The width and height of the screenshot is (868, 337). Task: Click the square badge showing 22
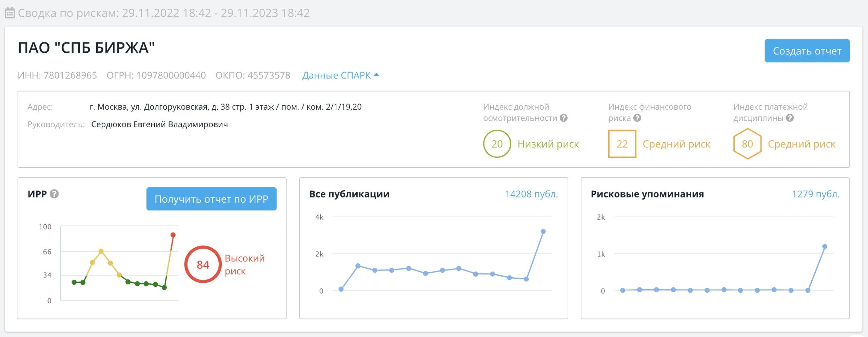coord(622,144)
